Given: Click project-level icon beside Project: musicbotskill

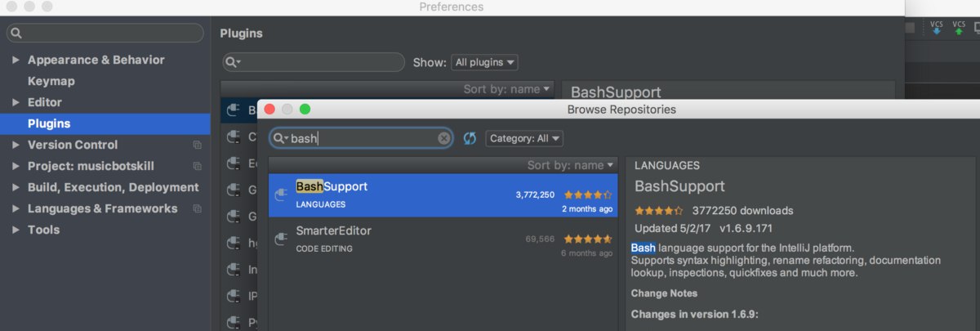Looking at the screenshot, I should point(197,166).
